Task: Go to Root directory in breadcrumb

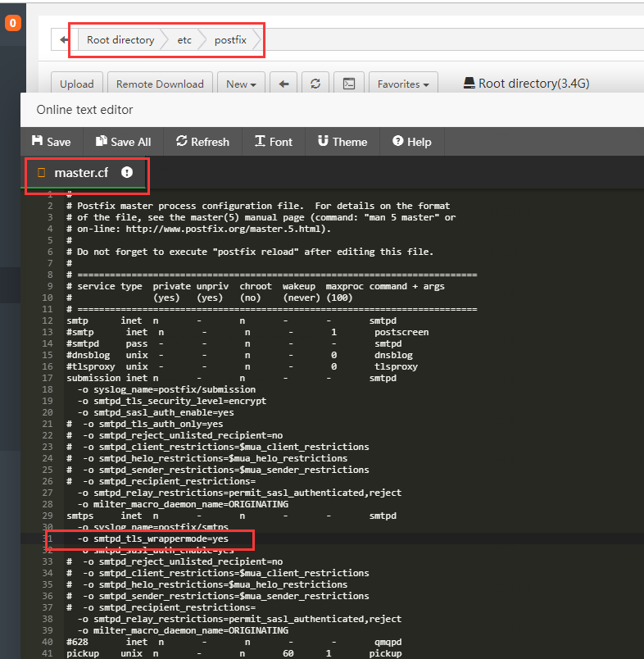Action: coord(120,40)
